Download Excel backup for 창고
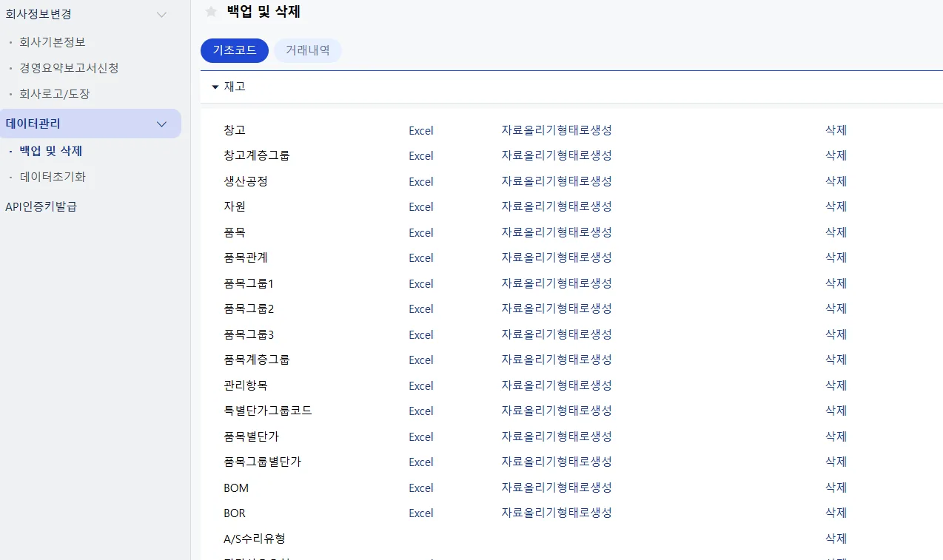Viewport: 943px width, 560px height. pos(421,131)
